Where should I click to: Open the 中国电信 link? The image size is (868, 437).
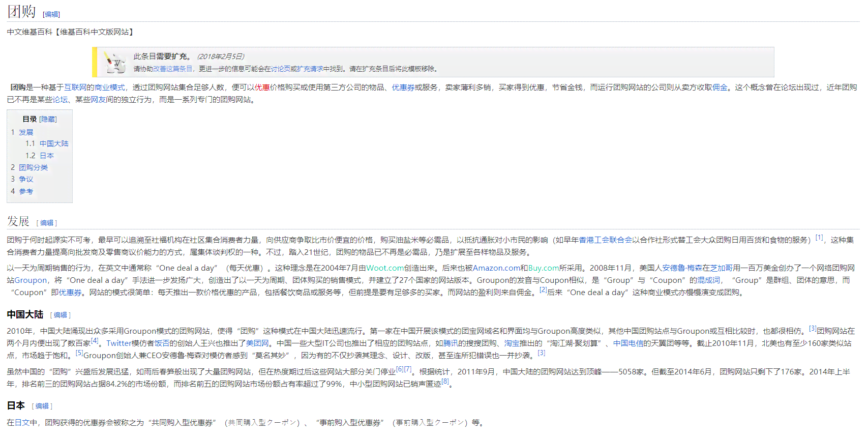tap(628, 343)
